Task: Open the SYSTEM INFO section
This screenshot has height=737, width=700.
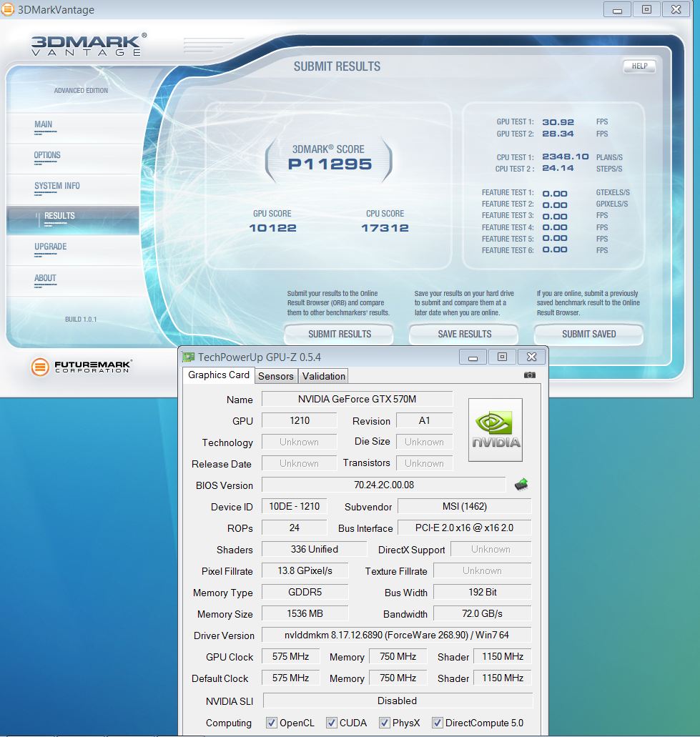Action: 57,186
